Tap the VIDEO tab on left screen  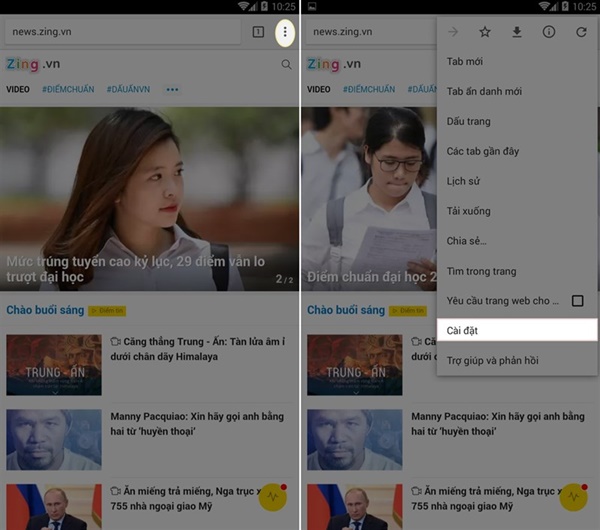18,90
